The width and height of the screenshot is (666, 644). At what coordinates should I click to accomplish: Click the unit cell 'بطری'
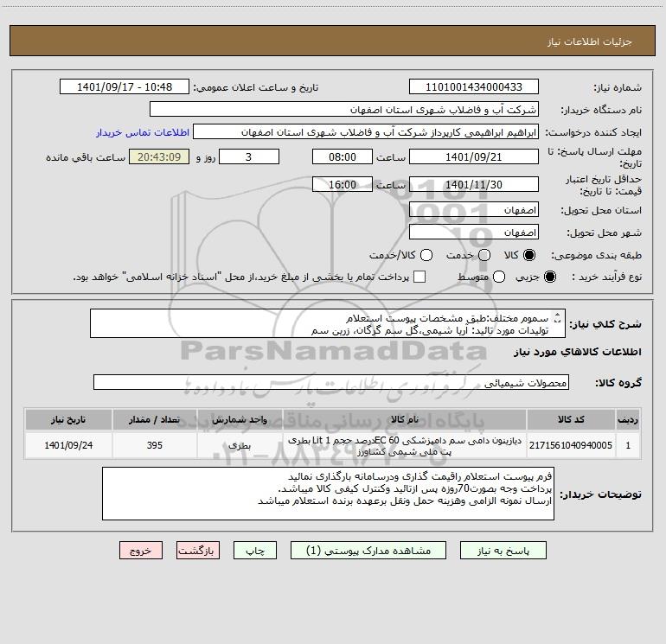tap(240, 445)
